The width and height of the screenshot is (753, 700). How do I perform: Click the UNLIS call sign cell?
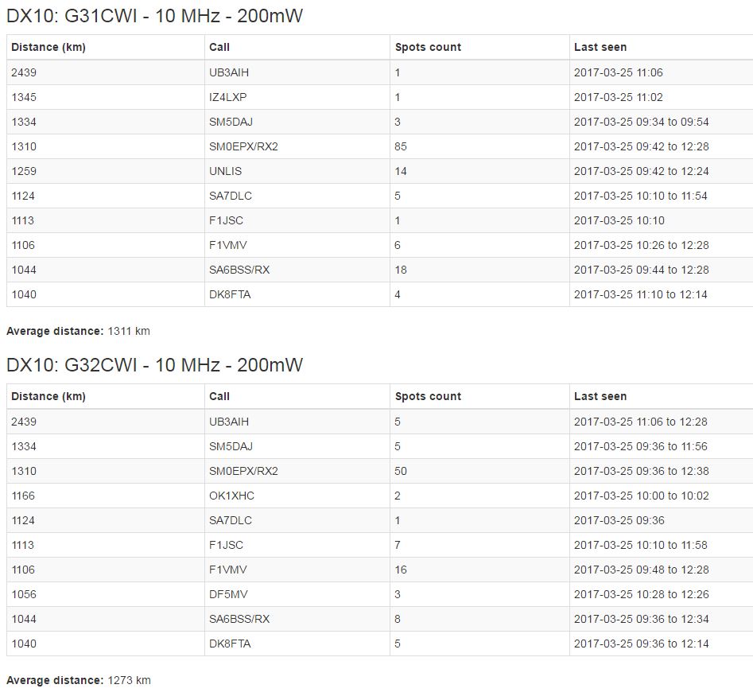[226, 171]
